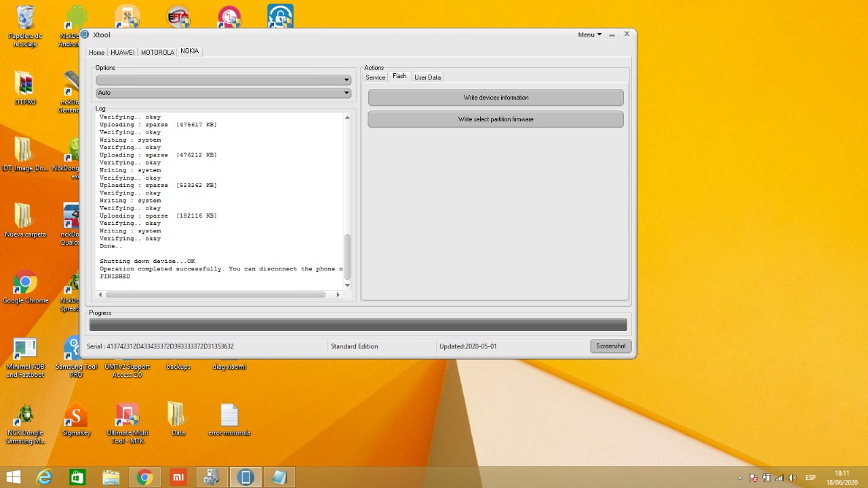
Task: Click the FINISHED line in the log
Action: pos(115,277)
